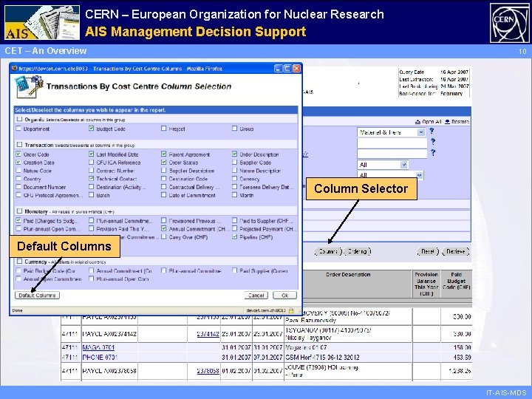The image size is (532, 399).
Task: Uncheck the Pipeline (CHF) checkbox
Action: click(x=234, y=237)
